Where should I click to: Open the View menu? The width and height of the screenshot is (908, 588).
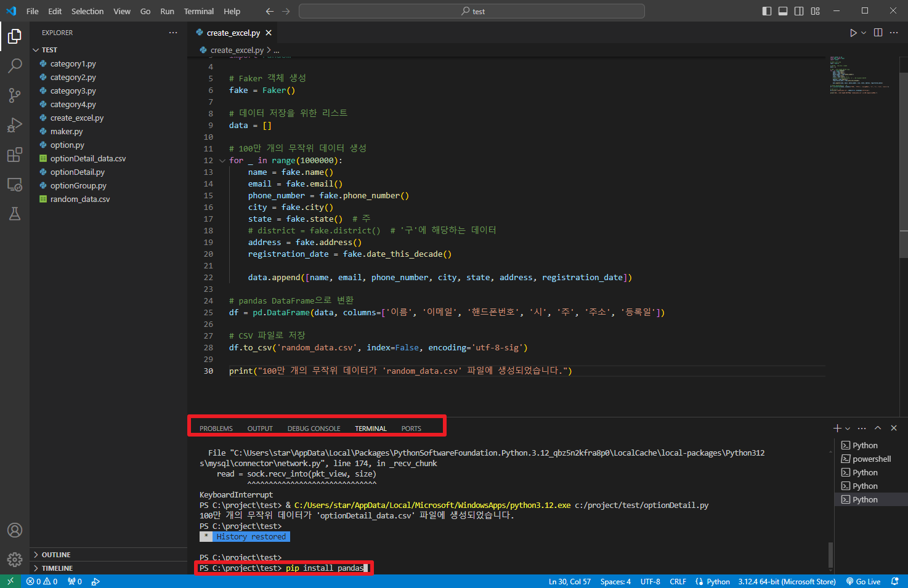tap(122, 11)
